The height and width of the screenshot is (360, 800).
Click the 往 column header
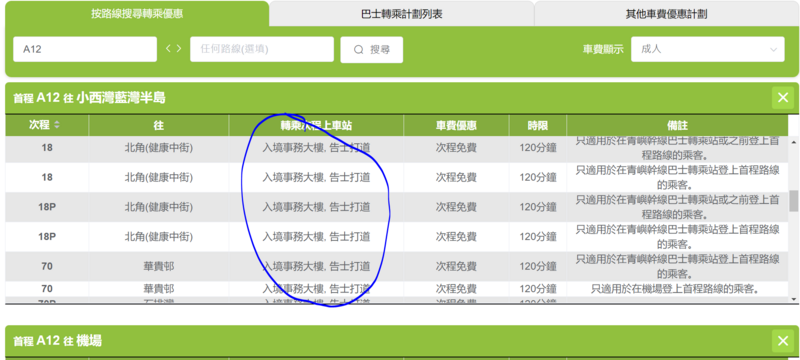(159, 125)
